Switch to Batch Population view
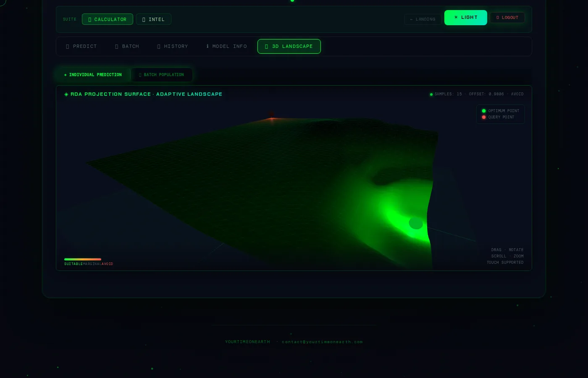This screenshot has width=588, height=378. click(161, 75)
